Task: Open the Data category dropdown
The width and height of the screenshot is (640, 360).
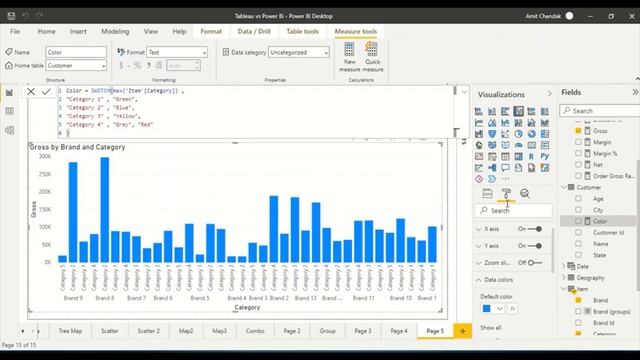Action: pyautogui.click(x=298, y=52)
